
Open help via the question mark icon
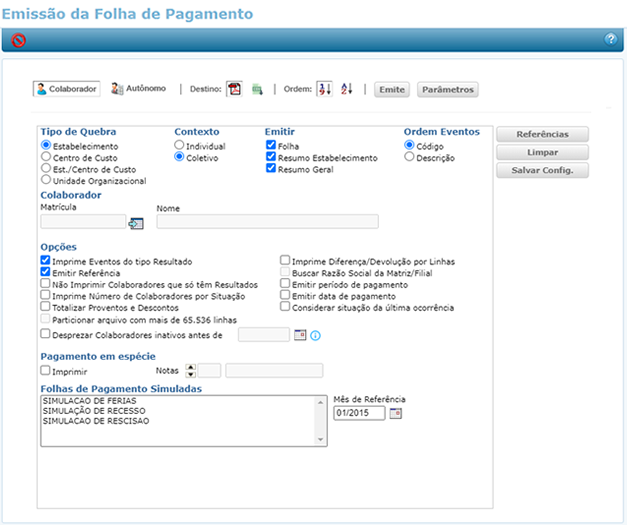pyautogui.click(x=610, y=39)
